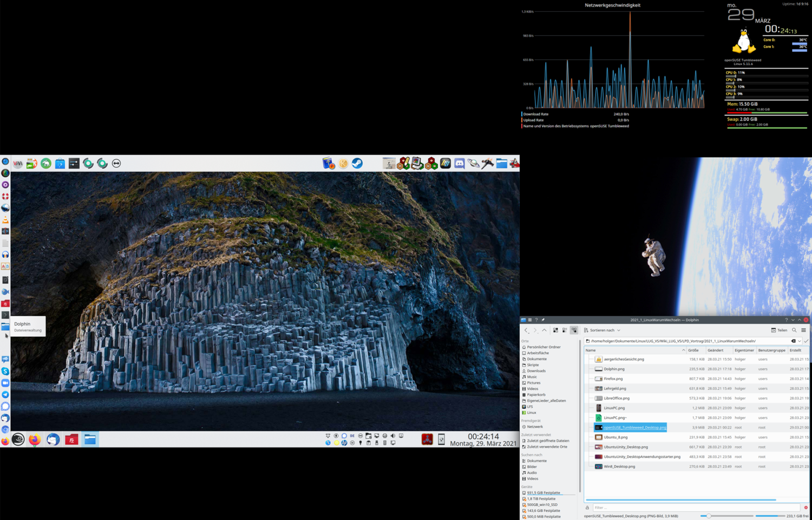Go up one folder level in Dolphin

point(545,330)
